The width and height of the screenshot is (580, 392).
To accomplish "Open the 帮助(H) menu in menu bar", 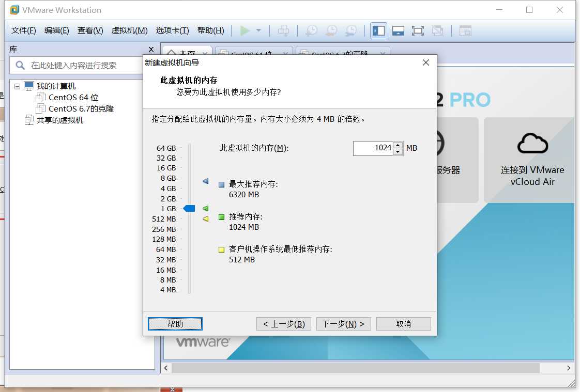I will [x=211, y=30].
